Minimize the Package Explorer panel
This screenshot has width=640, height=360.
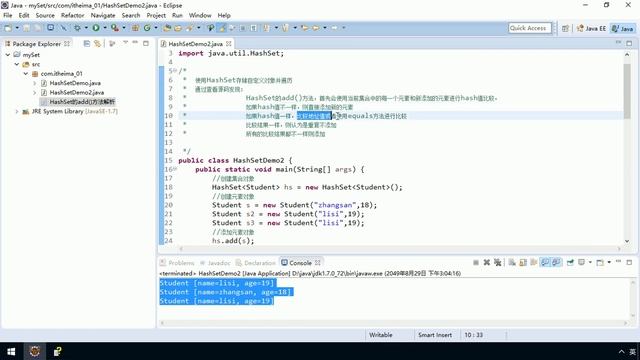coord(135,43)
